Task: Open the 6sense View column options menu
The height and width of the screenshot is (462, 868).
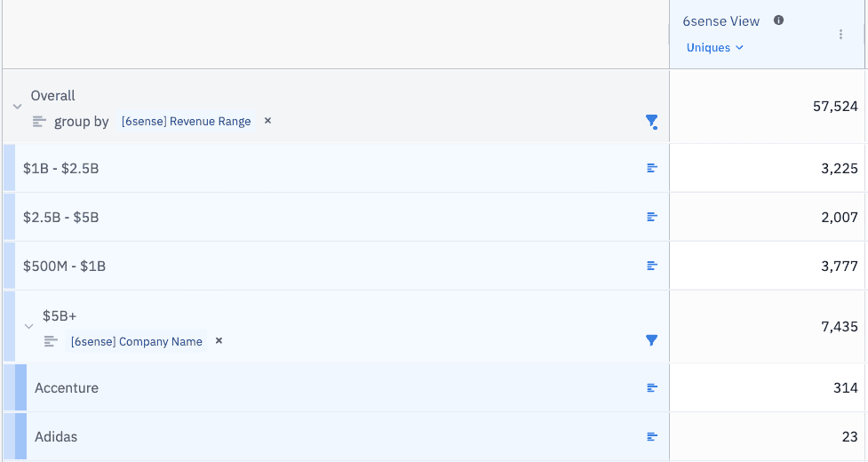Action: pyautogui.click(x=840, y=35)
